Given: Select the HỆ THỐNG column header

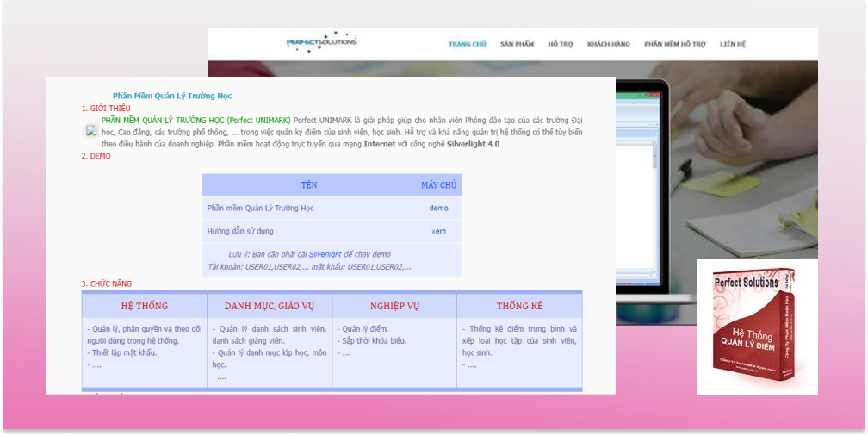Looking at the screenshot, I should point(145,306).
